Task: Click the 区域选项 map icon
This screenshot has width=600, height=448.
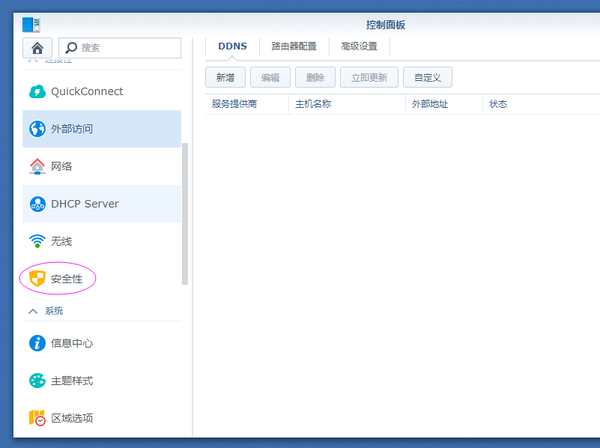Action: tap(38, 418)
